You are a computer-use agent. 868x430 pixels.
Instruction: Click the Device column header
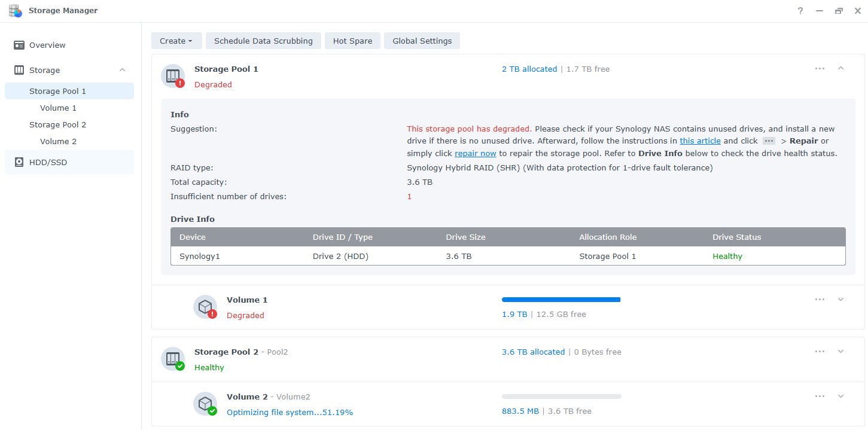pos(193,237)
